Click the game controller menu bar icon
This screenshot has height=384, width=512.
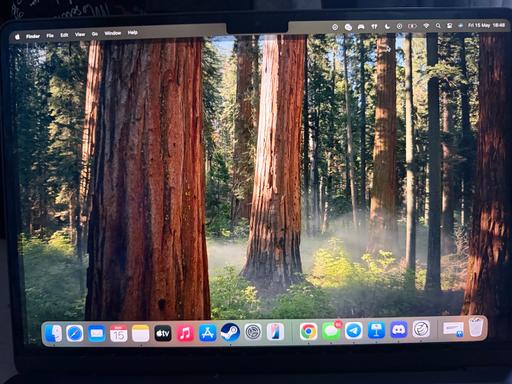(x=361, y=27)
